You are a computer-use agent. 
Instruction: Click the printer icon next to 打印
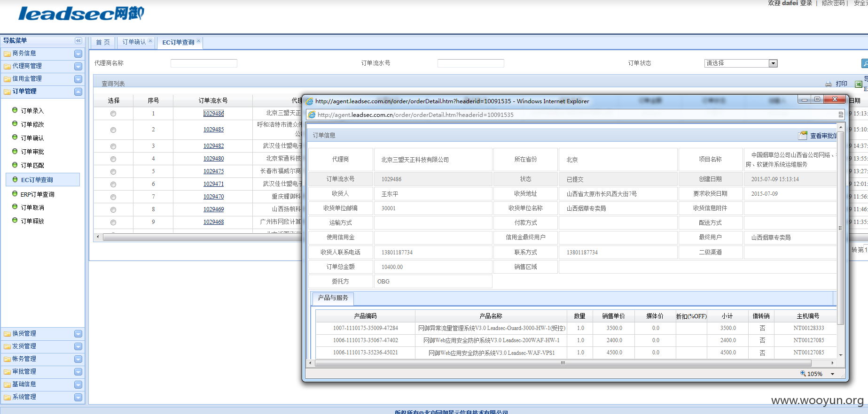coord(829,84)
